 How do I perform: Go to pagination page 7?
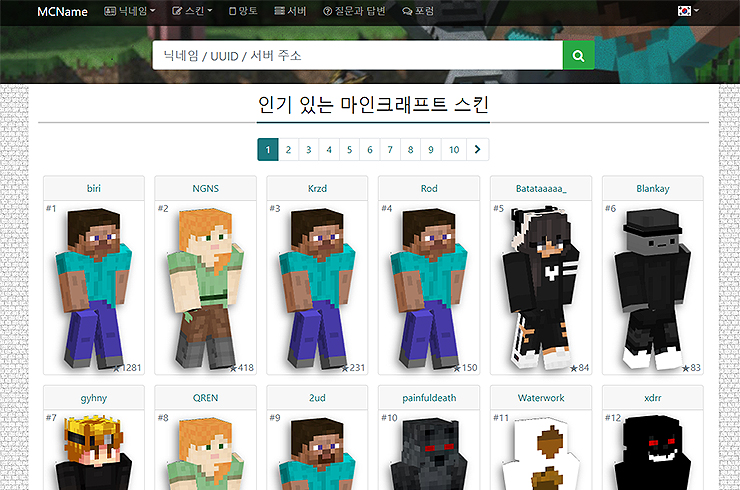pyautogui.click(x=390, y=150)
